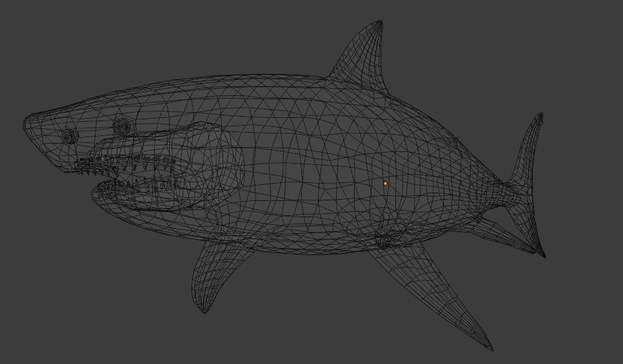Click the shark's eye nearest the snout tip

pos(70,136)
